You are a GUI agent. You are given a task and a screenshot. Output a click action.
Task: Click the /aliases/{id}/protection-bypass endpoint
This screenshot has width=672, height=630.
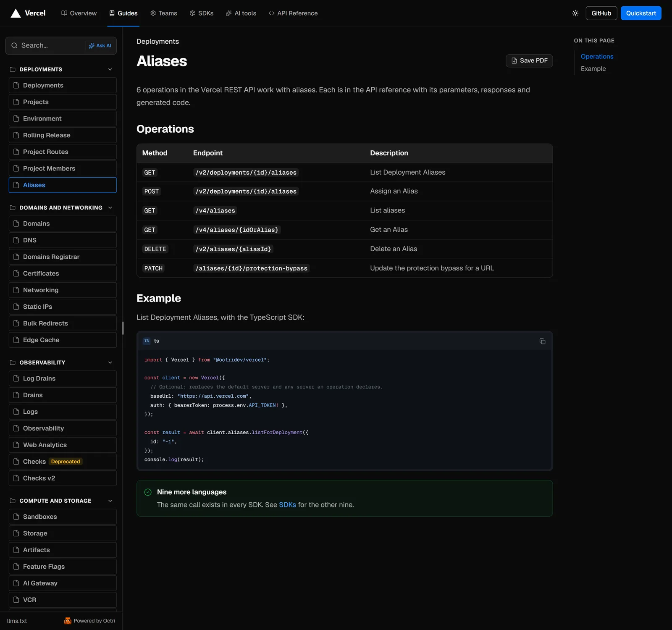[251, 268]
